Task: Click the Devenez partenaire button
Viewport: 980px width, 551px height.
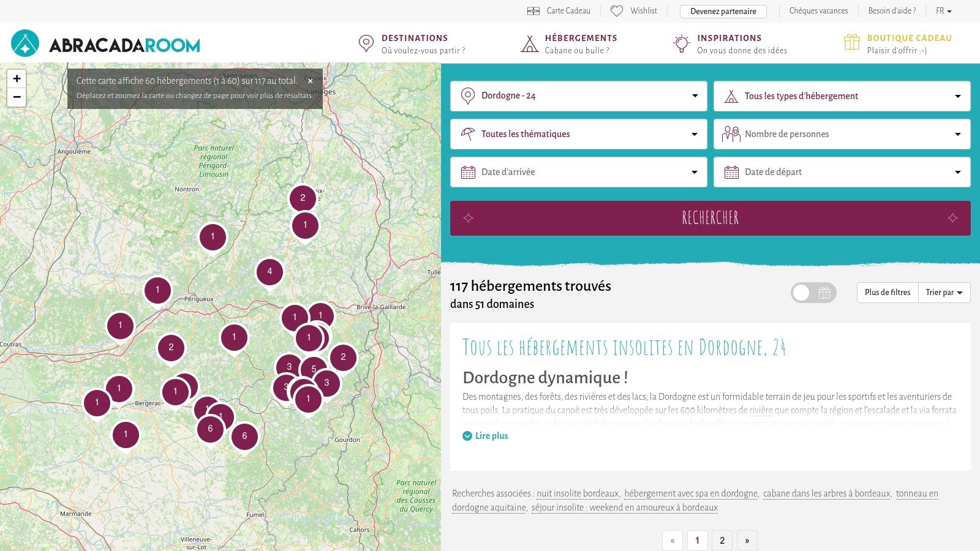Action: coord(723,11)
